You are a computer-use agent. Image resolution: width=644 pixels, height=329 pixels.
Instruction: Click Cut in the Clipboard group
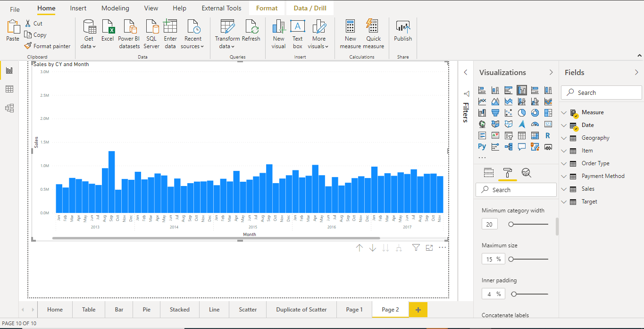[x=33, y=23]
